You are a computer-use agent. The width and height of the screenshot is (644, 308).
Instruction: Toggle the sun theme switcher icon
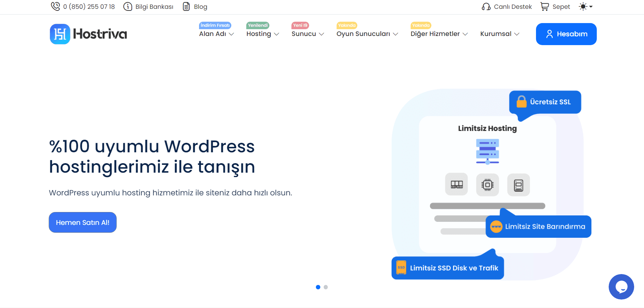tap(583, 6)
